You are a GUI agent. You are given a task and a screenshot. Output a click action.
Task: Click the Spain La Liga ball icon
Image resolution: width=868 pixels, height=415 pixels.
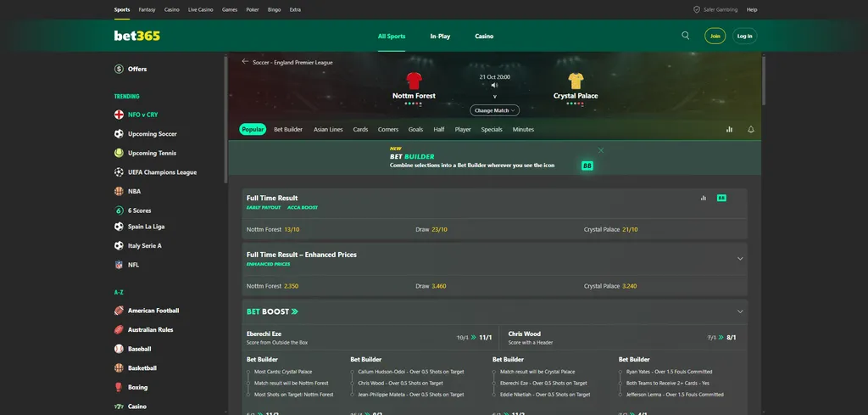coord(119,227)
